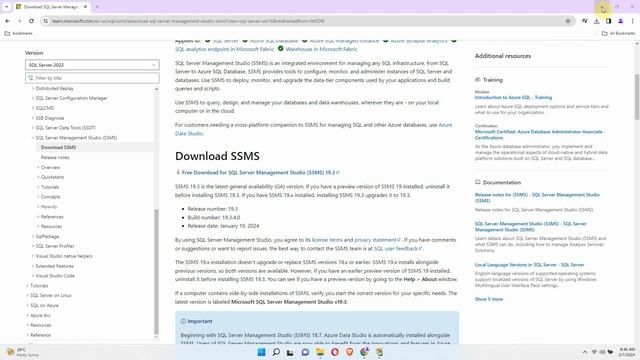Open the privacy statement link
Viewport: 640px width, 360px height.
(377, 240)
